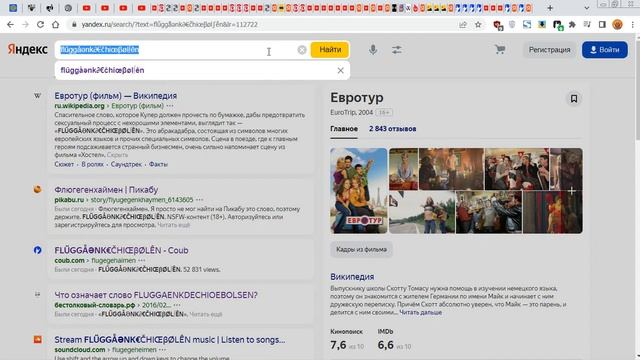Viewport: 640px width, 360px height.
Task: Start voice search with the microphone
Action: point(373,50)
